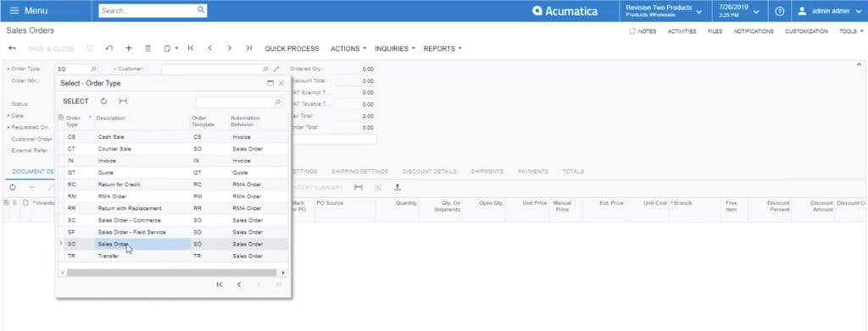Fit columns in document details grid

[359, 187]
